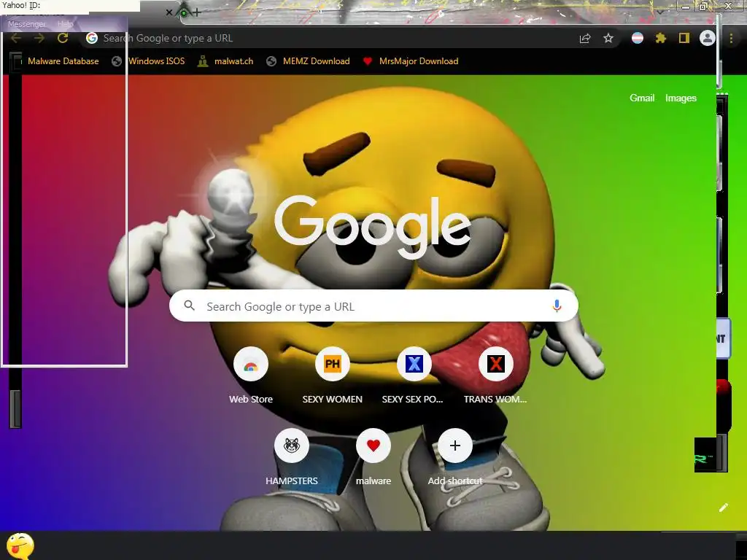
Task: Click the browser reload button
Action: point(63,38)
